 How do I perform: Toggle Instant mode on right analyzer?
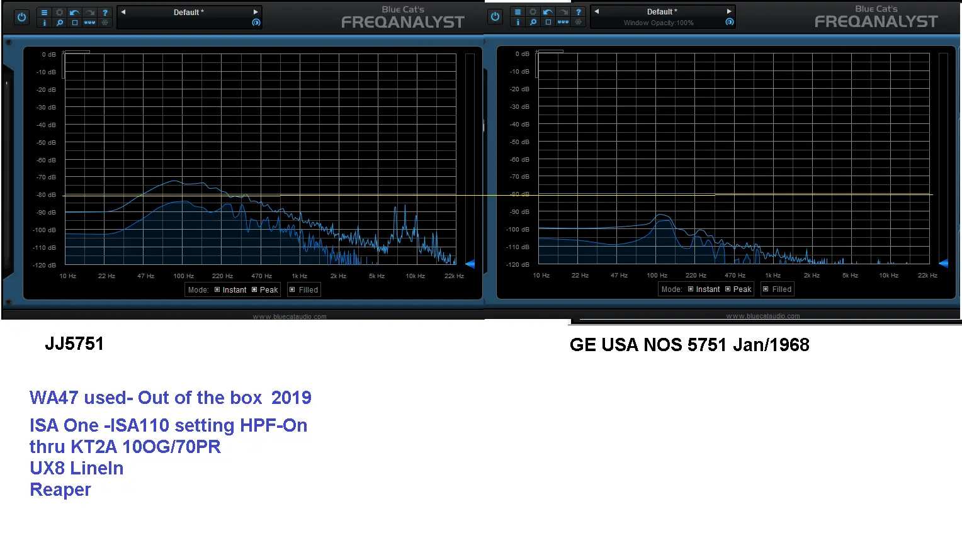pos(703,289)
